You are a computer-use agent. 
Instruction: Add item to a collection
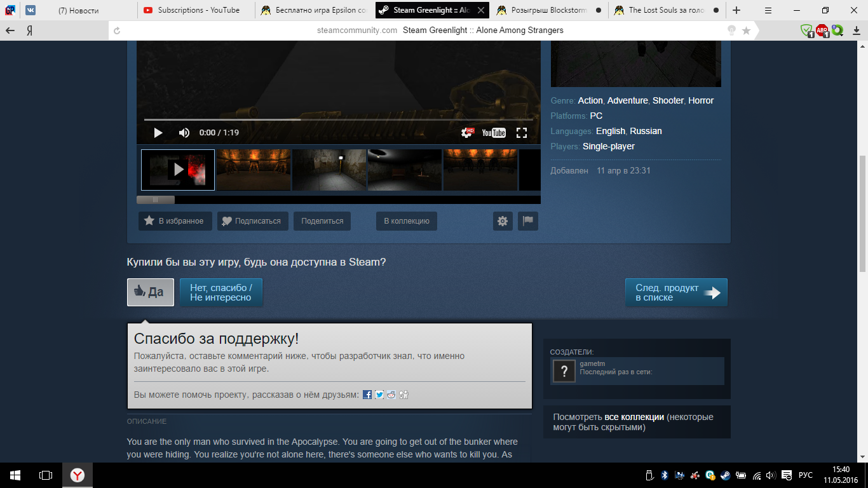pyautogui.click(x=407, y=221)
